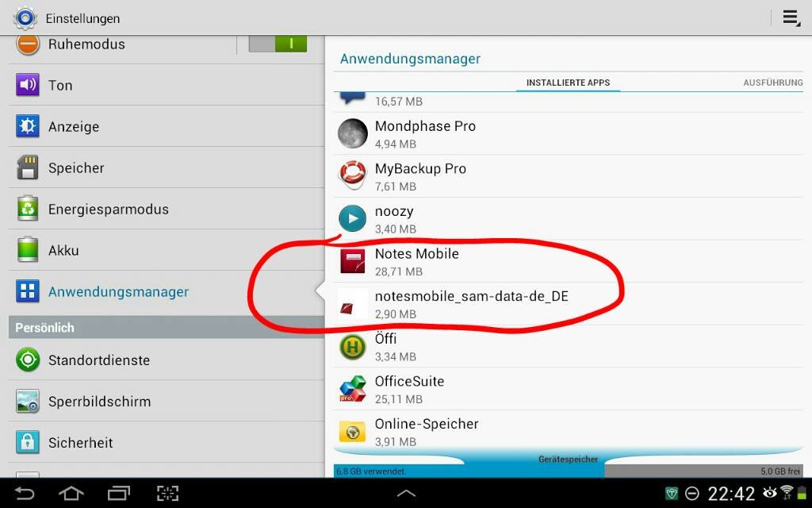Image resolution: width=812 pixels, height=508 pixels.
Task: Tap the Notes Mobile red notebook icon
Action: coord(353,260)
